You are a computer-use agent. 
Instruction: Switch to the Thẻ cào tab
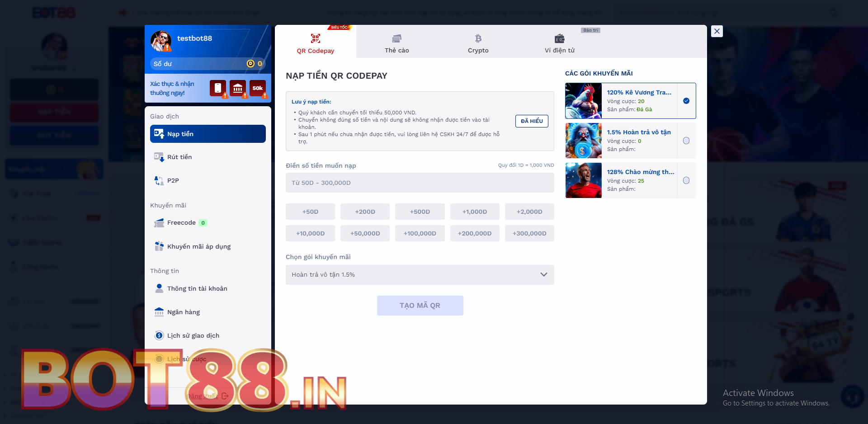pyautogui.click(x=396, y=43)
